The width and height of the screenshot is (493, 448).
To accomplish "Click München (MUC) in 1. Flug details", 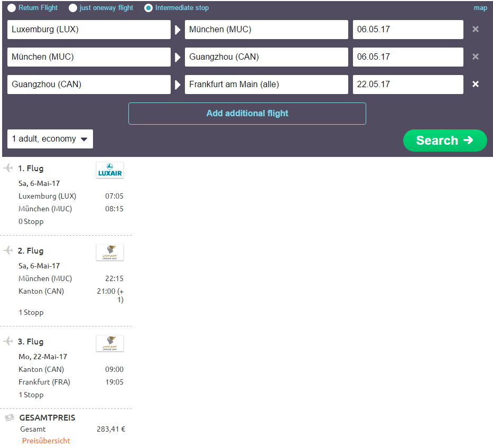I will pos(45,209).
